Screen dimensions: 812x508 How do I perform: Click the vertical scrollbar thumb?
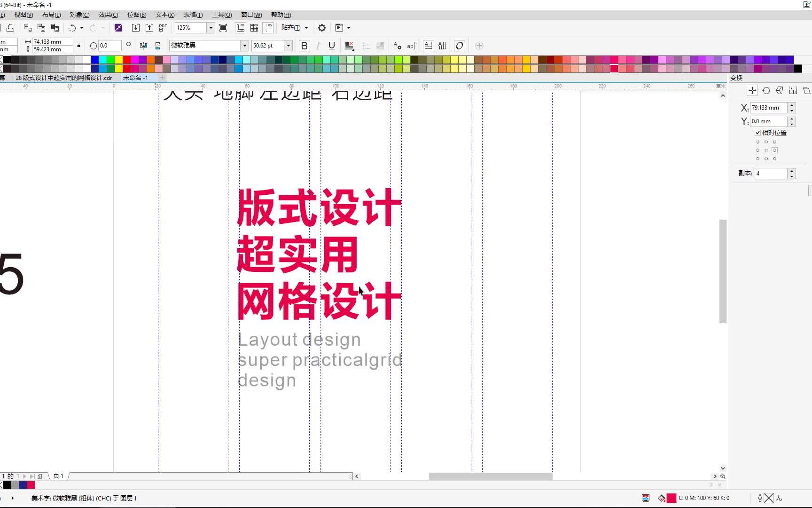point(723,271)
